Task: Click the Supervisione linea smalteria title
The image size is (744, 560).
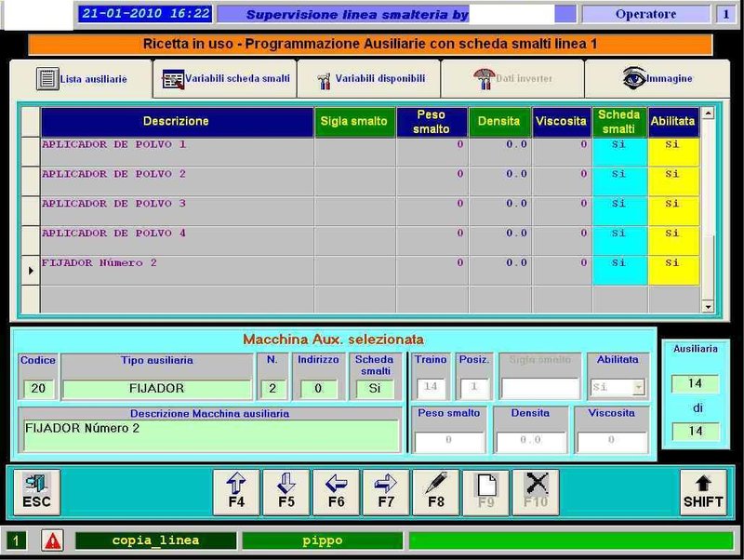Action: click(x=357, y=14)
